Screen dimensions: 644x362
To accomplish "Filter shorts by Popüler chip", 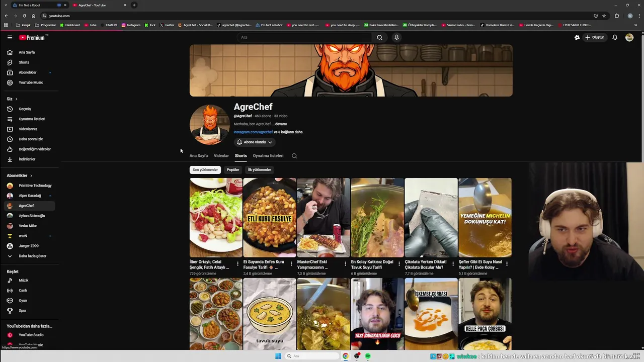I will point(233,170).
